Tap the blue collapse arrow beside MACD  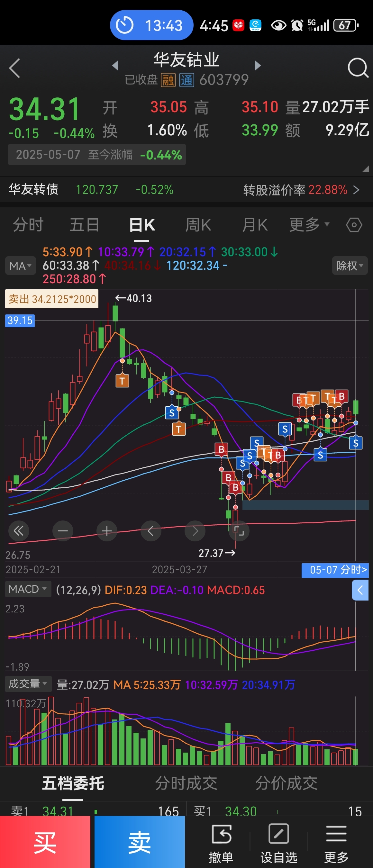[360, 590]
